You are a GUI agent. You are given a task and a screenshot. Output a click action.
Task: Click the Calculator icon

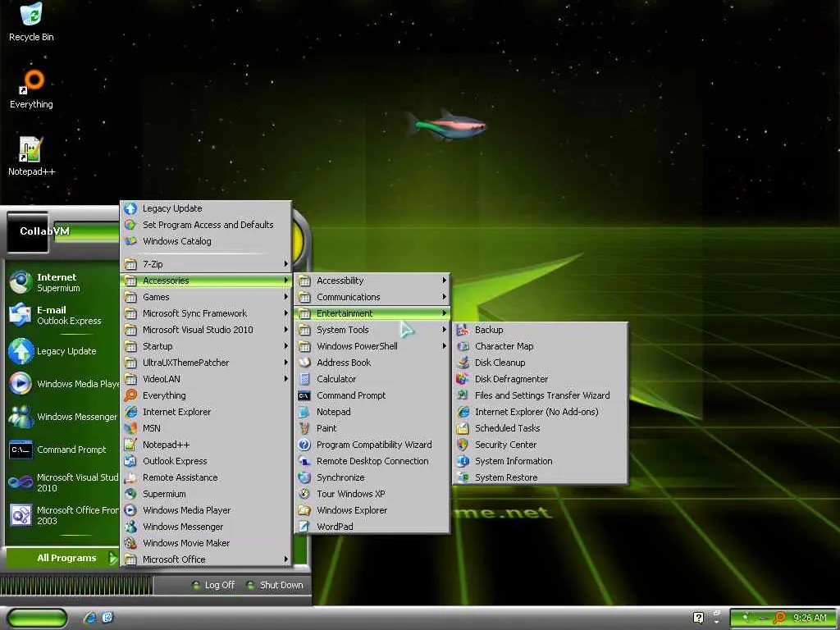(304, 379)
